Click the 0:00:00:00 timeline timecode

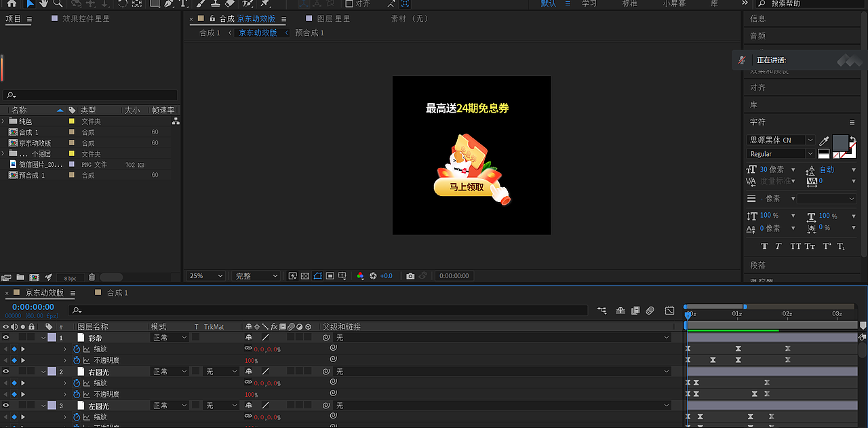pos(33,307)
